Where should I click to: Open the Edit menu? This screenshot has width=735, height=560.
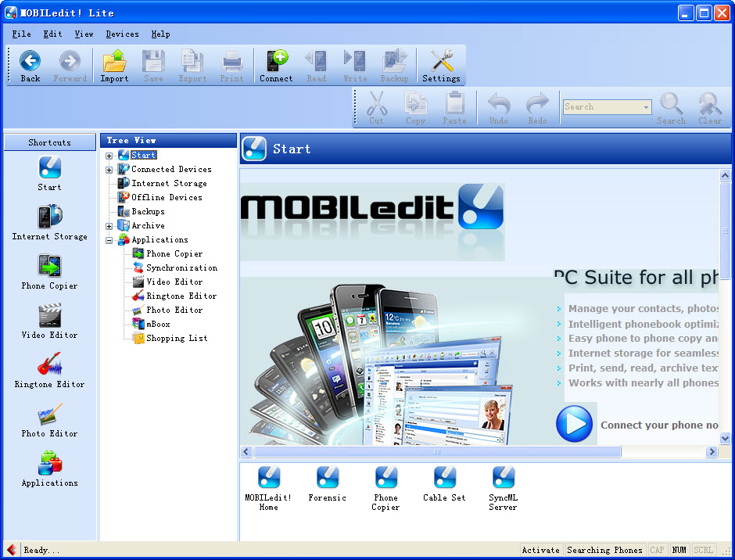(52, 34)
